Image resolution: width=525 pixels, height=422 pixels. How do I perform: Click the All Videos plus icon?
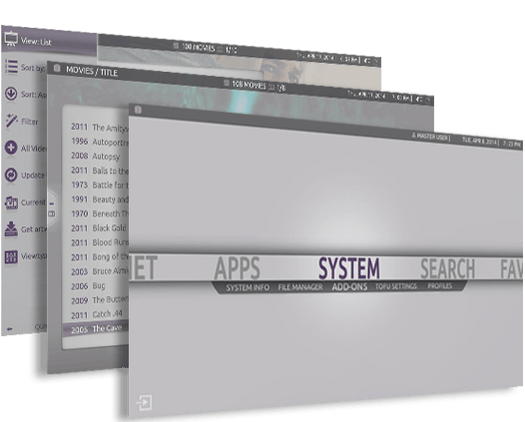[x=11, y=147]
